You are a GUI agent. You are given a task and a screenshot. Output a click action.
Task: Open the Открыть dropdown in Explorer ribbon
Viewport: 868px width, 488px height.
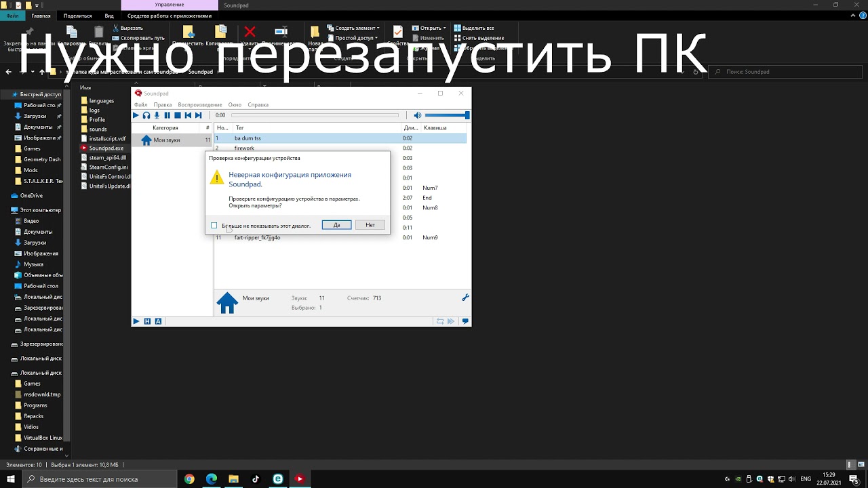pyautogui.click(x=429, y=28)
